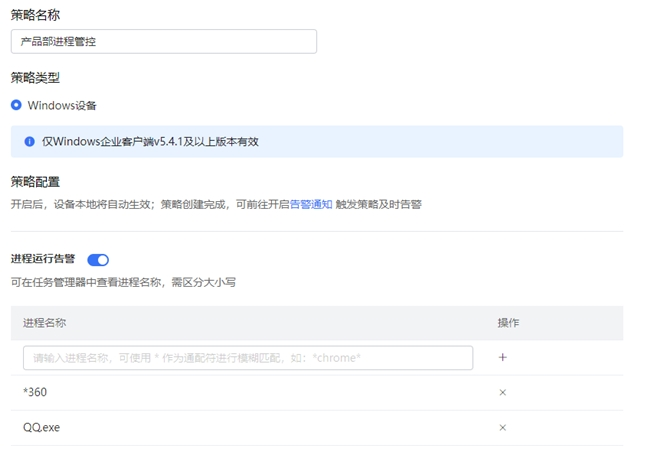The width and height of the screenshot is (650, 461).
Task: Remove the *360 process entry
Action: point(502,392)
